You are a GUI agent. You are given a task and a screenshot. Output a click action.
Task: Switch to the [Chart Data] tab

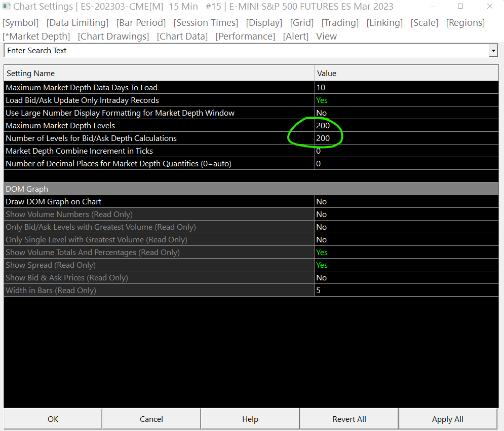[182, 37]
